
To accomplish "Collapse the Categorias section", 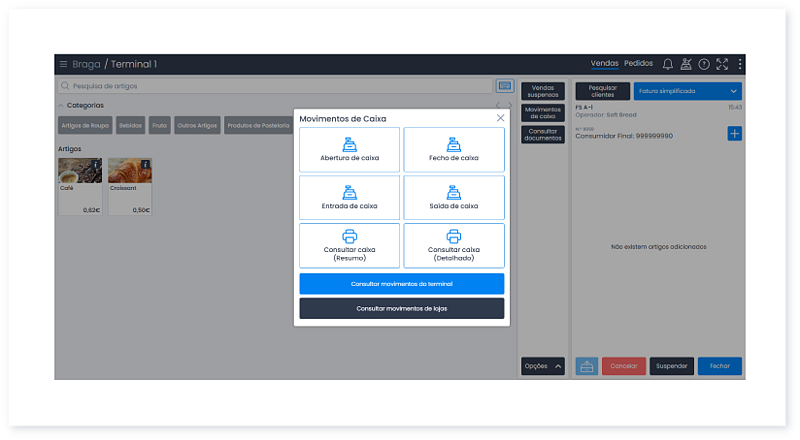I will tap(61, 105).
